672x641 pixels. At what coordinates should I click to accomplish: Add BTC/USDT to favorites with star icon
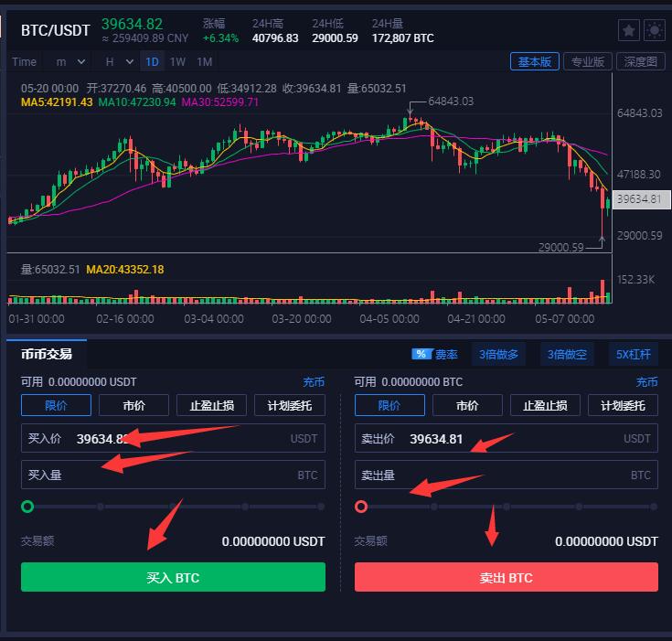[629, 30]
